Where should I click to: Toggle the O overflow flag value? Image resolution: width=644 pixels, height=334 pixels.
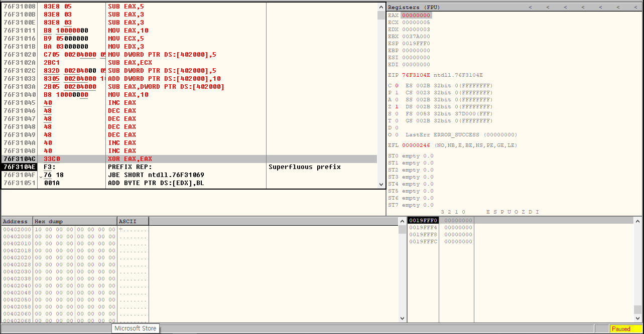tap(397, 135)
